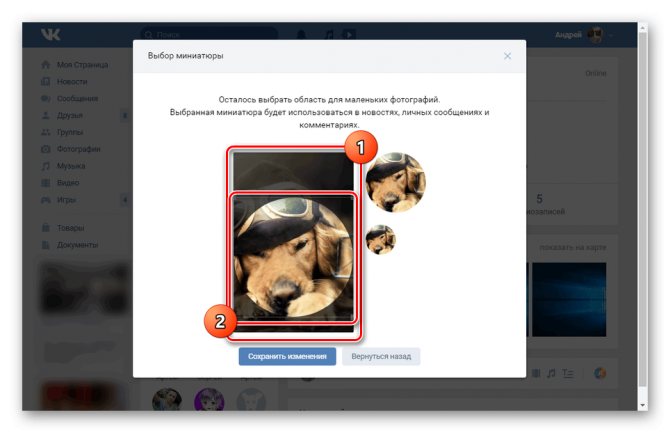670x433 pixels.
Task: Click the home icon beside Моя Страница
Action: tap(46, 65)
